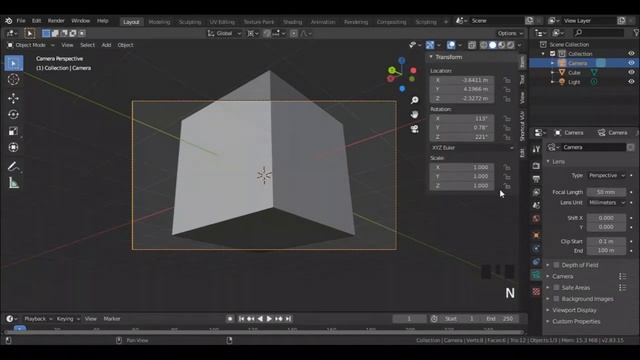Hide the Collection in outliner
This screenshot has height=360, width=640.
(631, 53)
